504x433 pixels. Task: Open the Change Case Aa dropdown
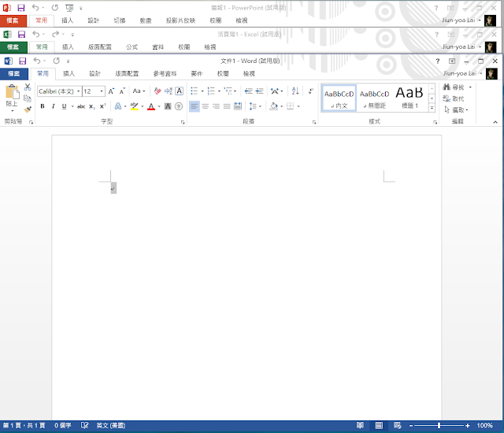[139, 91]
